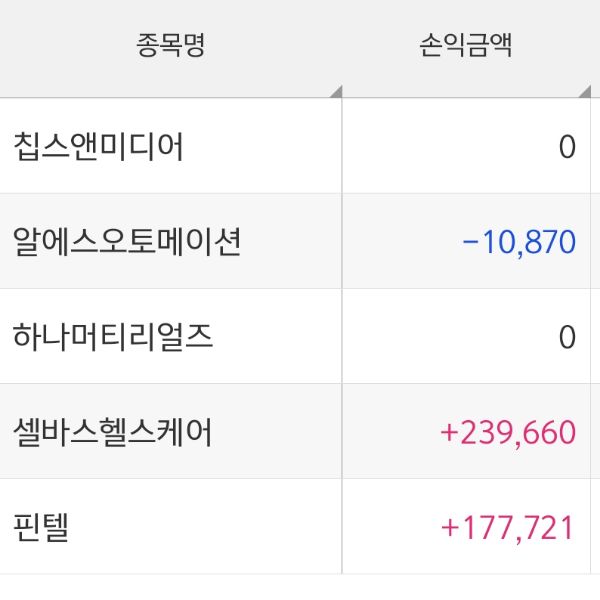This screenshot has height=600, width=600.
Task: Sort by the 종목명 column header label
Action: pyautogui.click(x=171, y=46)
